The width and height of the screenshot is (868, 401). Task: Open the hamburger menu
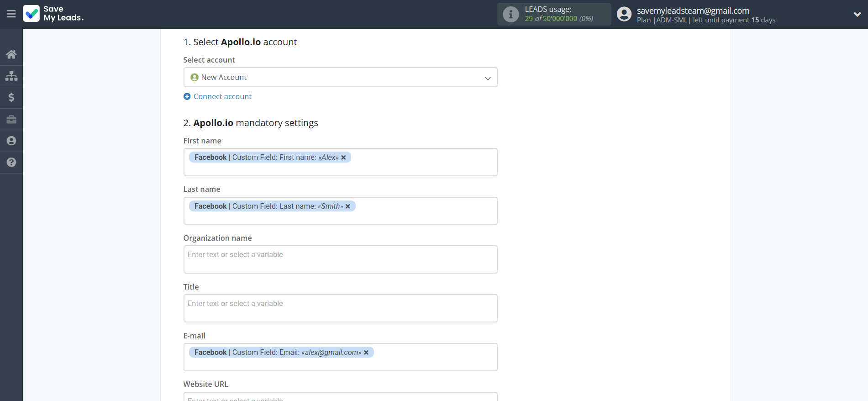[11, 14]
